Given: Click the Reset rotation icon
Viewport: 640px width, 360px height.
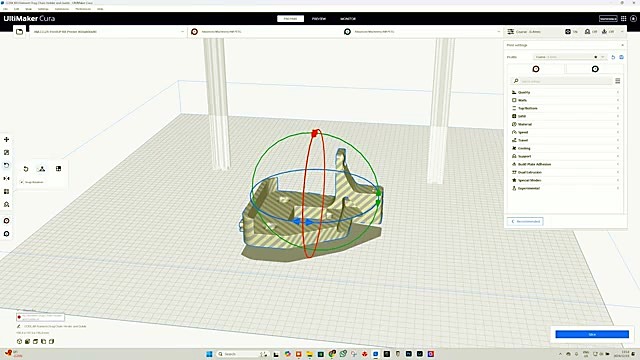Looking at the screenshot, I should click(x=26, y=169).
